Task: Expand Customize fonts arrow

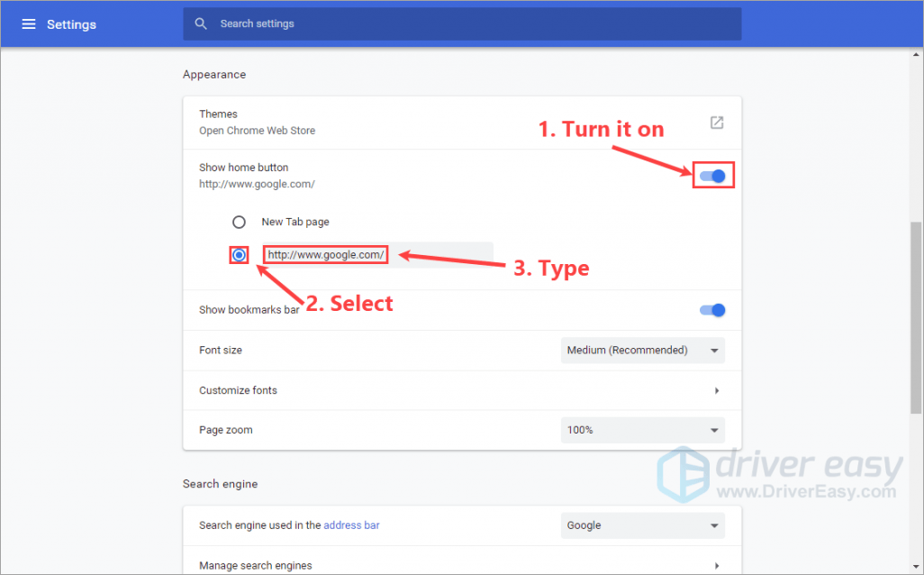Action: pyautogui.click(x=717, y=390)
